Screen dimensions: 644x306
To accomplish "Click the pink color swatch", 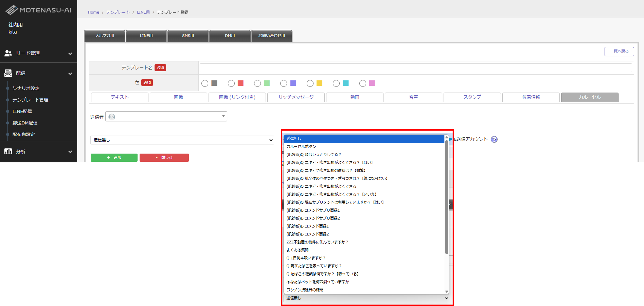I will (x=372, y=83).
